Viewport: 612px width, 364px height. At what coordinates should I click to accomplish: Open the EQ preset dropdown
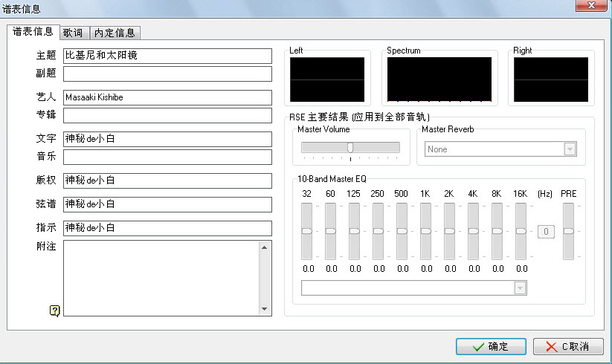coord(520,288)
